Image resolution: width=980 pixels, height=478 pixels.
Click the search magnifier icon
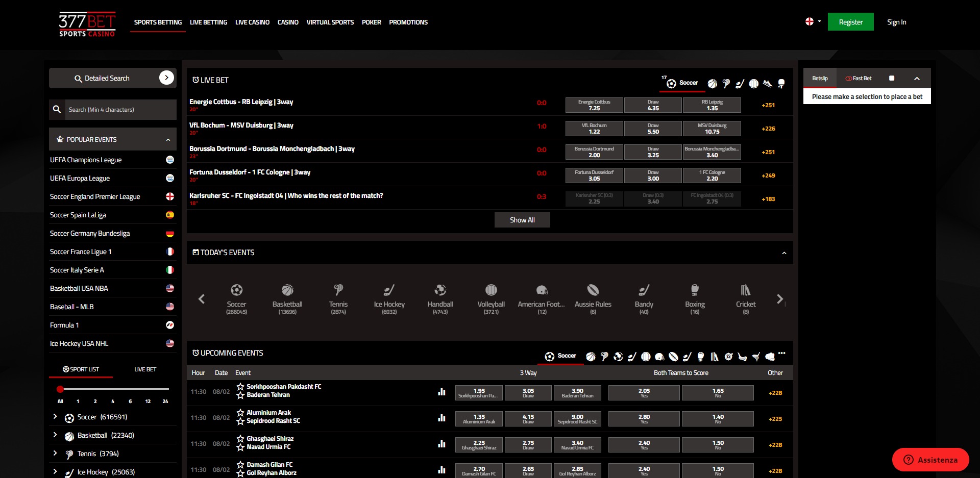(x=57, y=109)
